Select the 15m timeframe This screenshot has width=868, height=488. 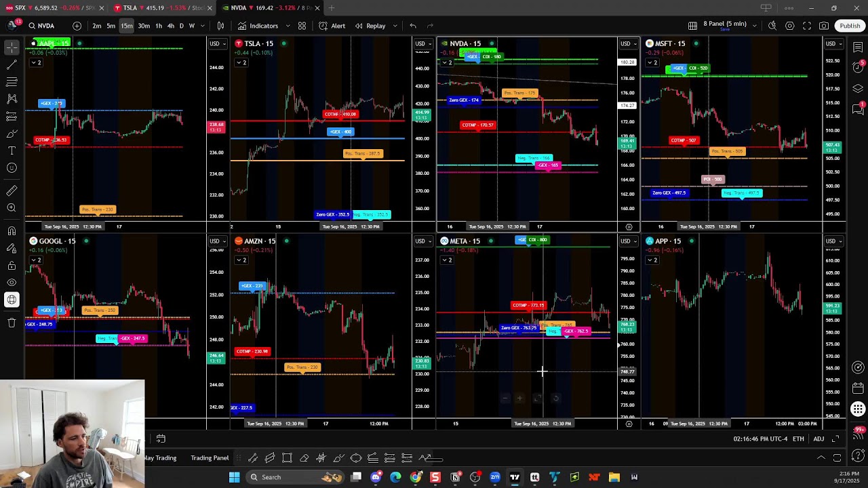point(127,26)
